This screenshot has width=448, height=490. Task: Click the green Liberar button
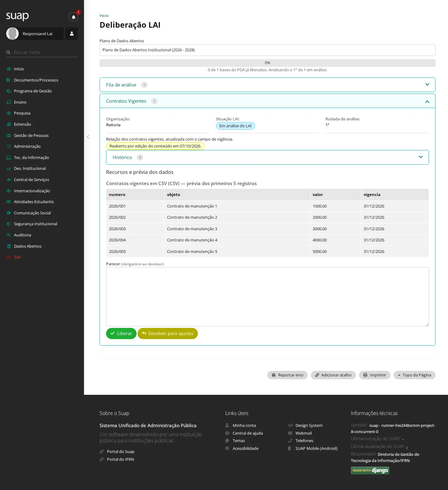[x=121, y=334]
